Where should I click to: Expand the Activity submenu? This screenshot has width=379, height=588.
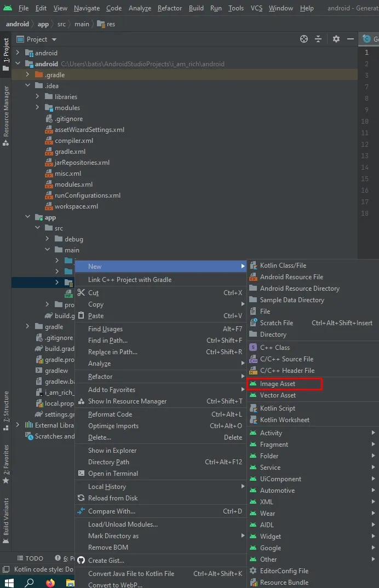point(313,433)
